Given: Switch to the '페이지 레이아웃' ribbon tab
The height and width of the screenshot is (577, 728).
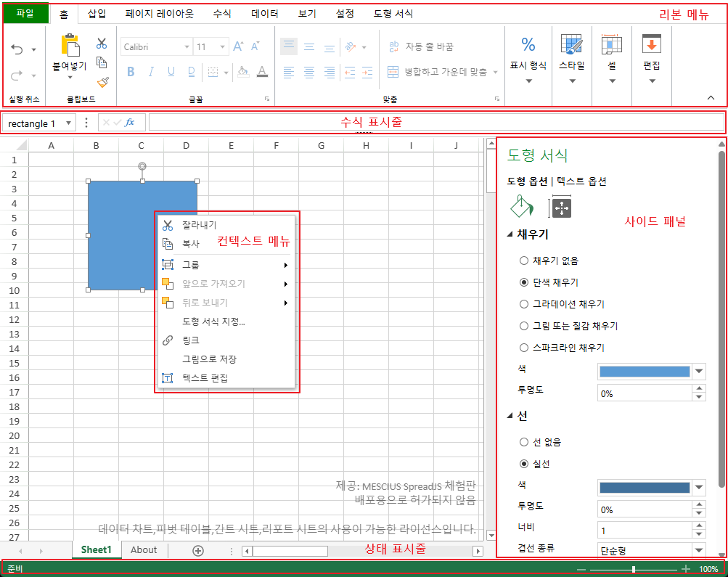Looking at the screenshot, I should pos(160,14).
